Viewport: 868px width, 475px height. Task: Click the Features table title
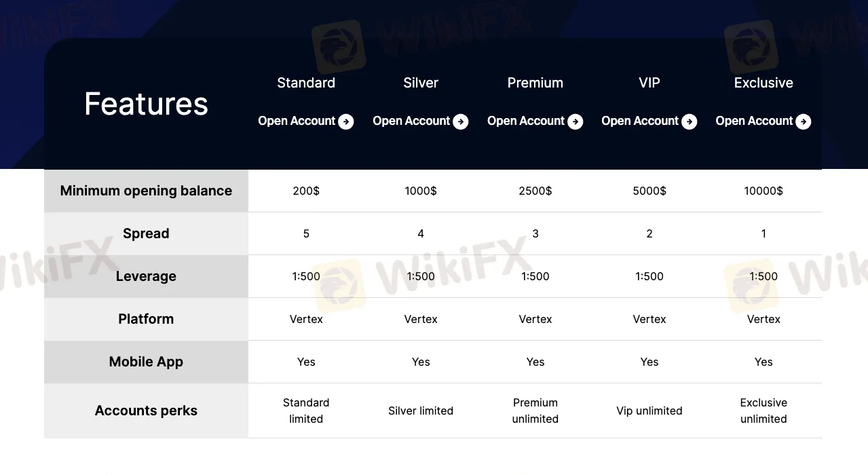(x=146, y=104)
